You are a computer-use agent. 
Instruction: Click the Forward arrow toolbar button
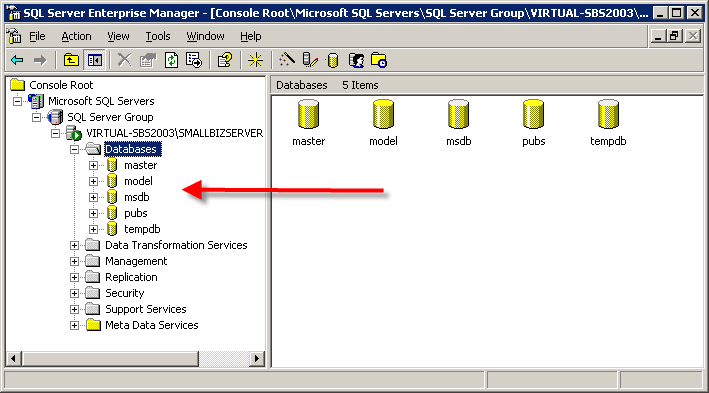40,60
